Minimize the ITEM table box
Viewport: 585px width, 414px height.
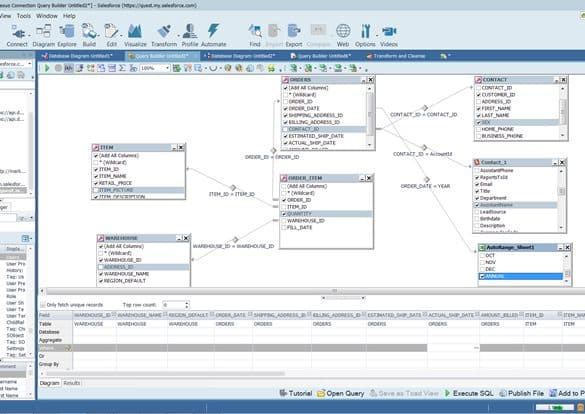[174, 148]
